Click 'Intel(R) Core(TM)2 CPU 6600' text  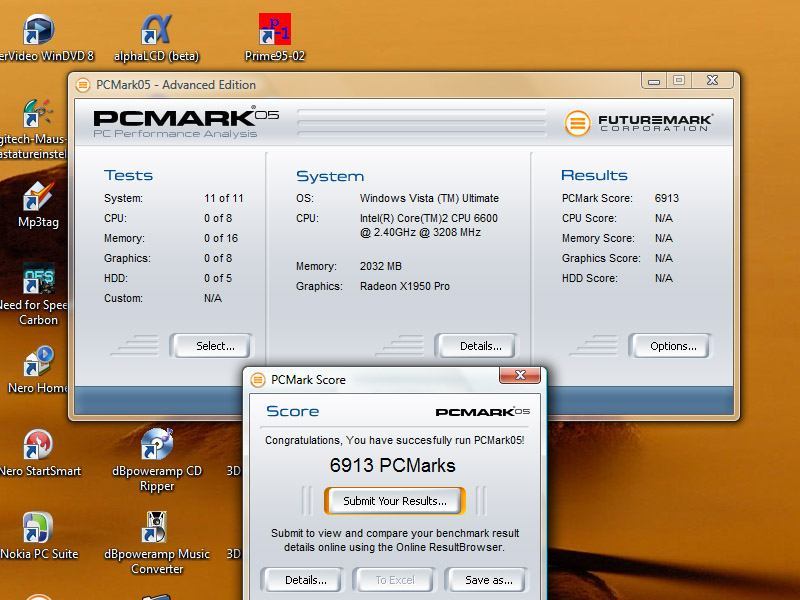pos(429,218)
